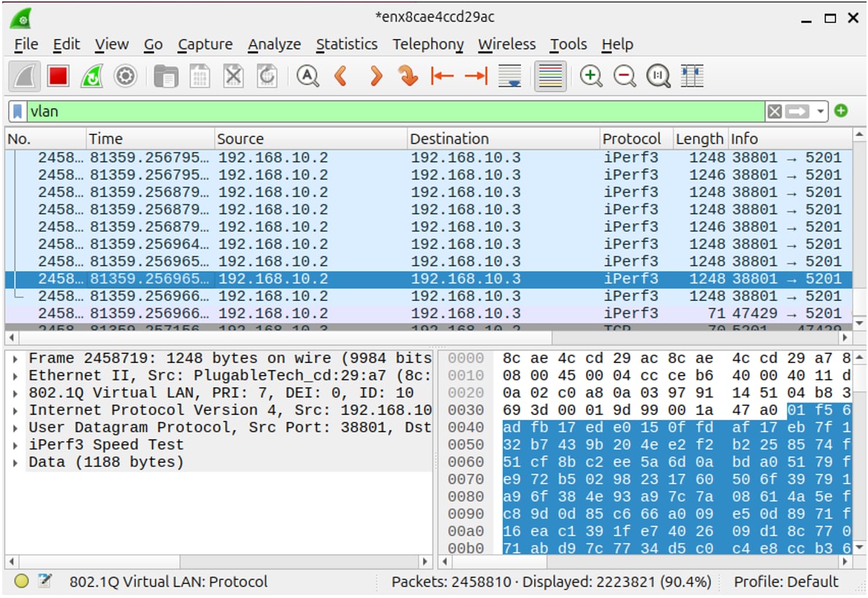The image size is (868, 598).
Task: Add a new filter button with plus
Action: (841, 112)
